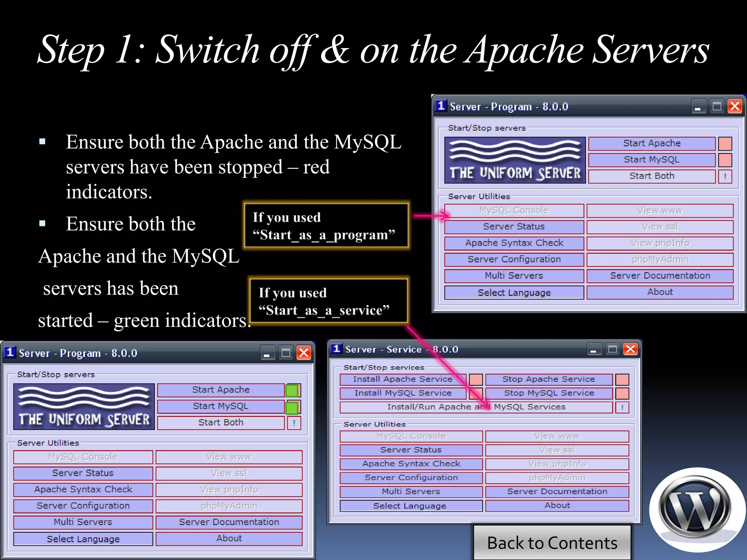Open Multi Servers in bottom-left Program window

click(x=83, y=522)
